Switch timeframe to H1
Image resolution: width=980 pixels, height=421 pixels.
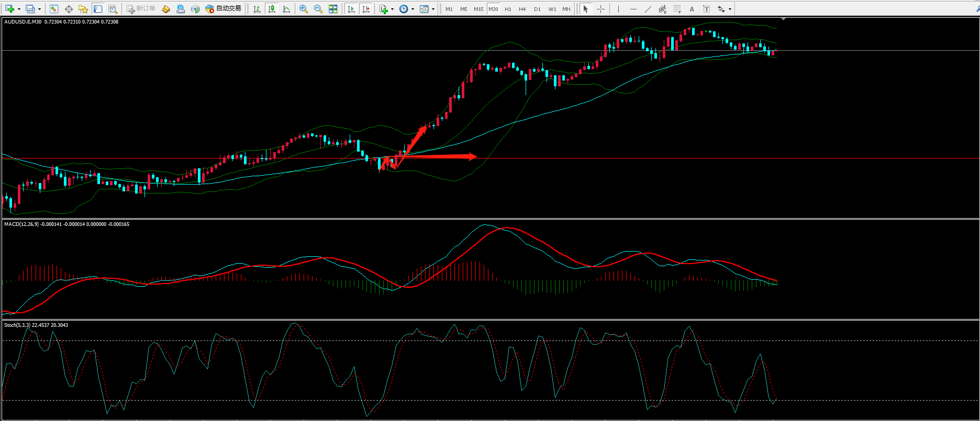tap(508, 9)
